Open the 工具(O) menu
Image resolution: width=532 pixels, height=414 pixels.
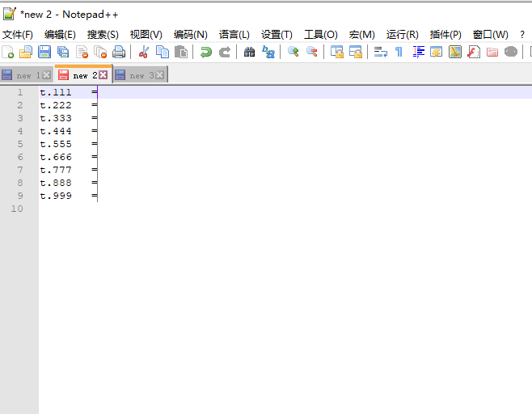tap(321, 35)
